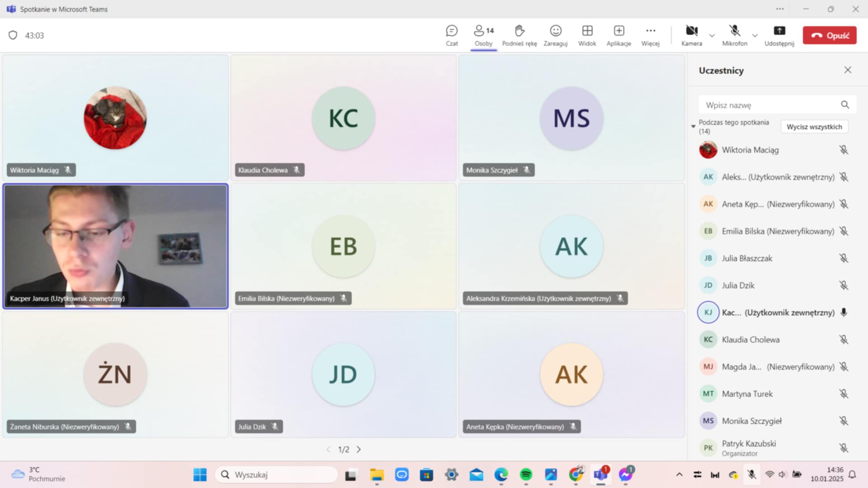The image size is (868, 488).
Task: Click mic icon next to Klaudia Cholewa in list
Action: [x=844, y=340]
